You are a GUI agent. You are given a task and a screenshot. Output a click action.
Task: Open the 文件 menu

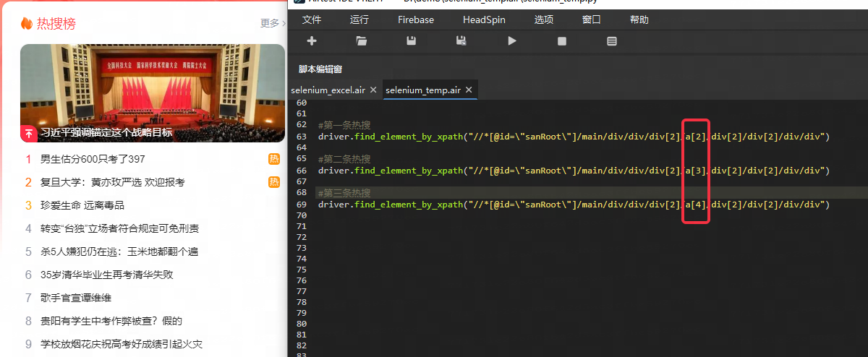point(312,20)
